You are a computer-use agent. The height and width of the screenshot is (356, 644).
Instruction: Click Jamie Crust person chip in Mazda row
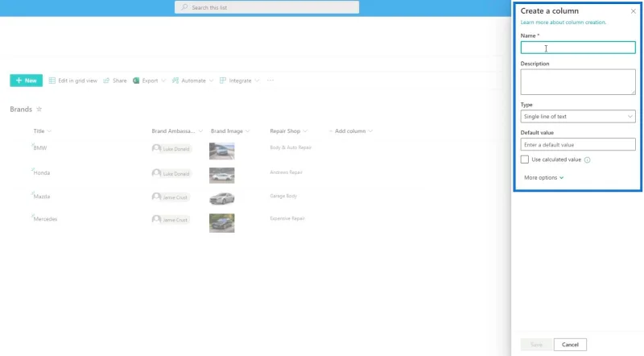pos(170,197)
